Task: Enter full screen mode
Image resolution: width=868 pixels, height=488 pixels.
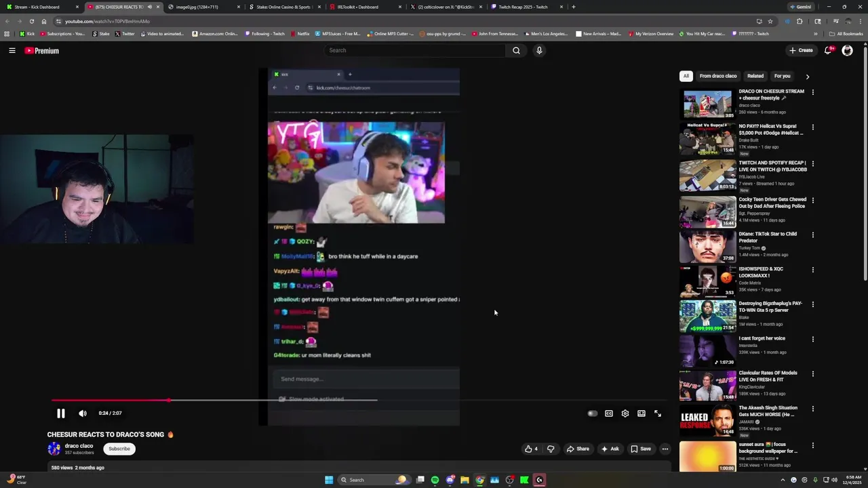Action: click(x=658, y=413)
